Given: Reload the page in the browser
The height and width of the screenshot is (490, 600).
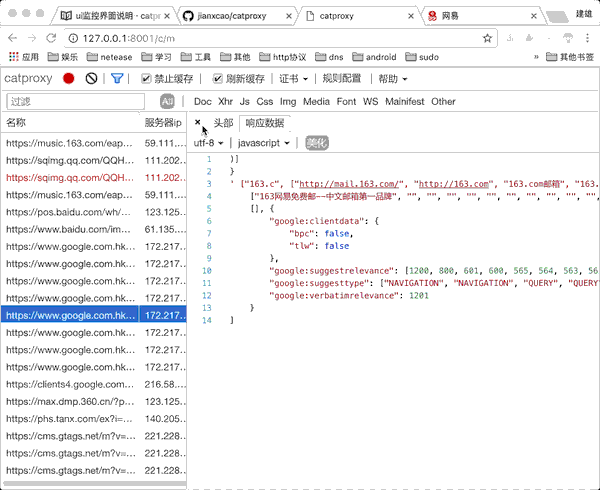Looking at the screenshot, I should tap(51, 38).
